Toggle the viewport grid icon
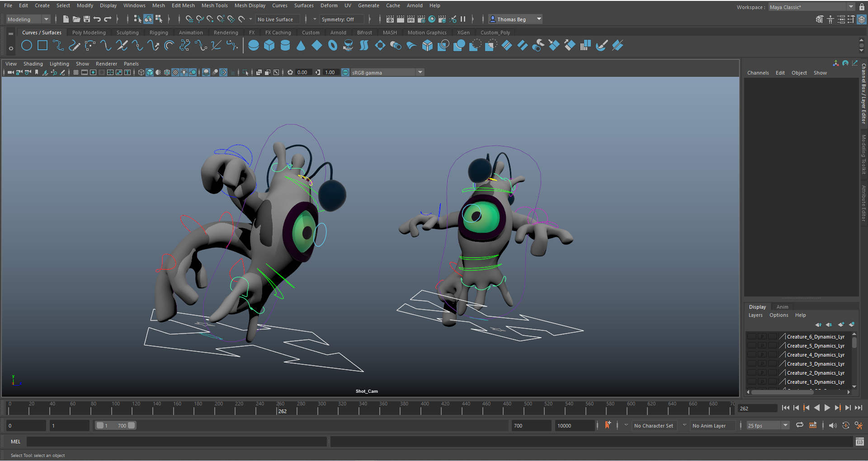 point(76,72)
